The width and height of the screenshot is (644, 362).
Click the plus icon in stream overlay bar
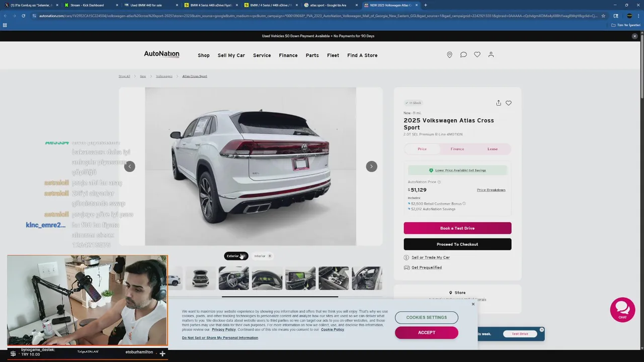(163, 354)
